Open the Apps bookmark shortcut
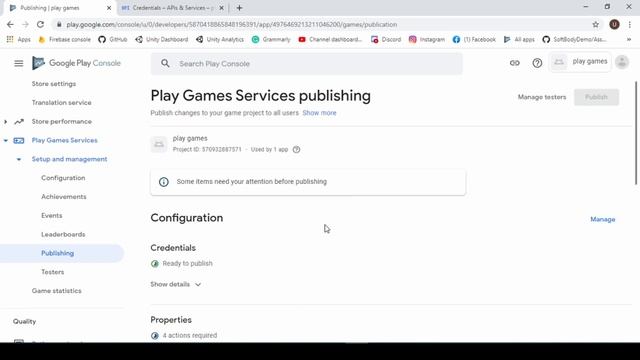640x360 pixels. pyautogui.click(x=19, y=39)
